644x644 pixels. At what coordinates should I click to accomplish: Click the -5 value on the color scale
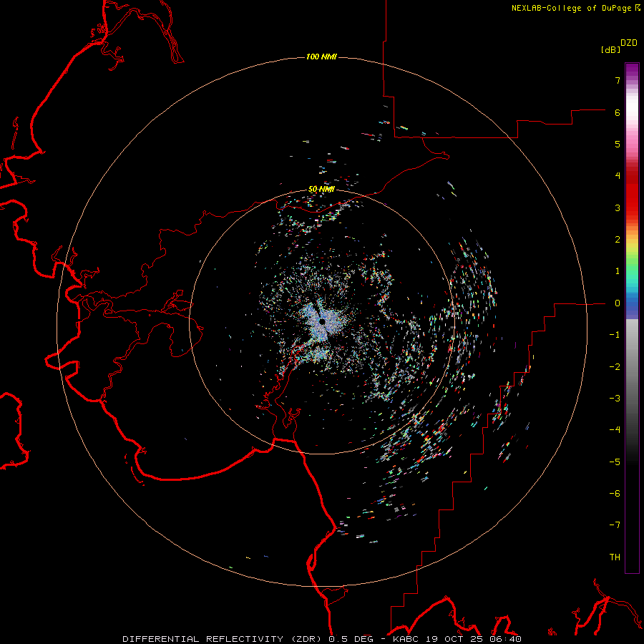[615, 462]
